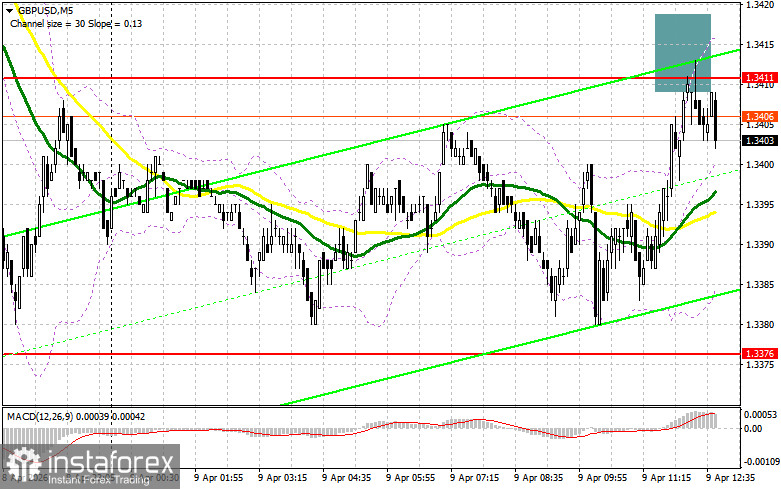The image size is (781, 489).
Task: Select the 9 Apr 05:55 time label
Action: (410, 477)
